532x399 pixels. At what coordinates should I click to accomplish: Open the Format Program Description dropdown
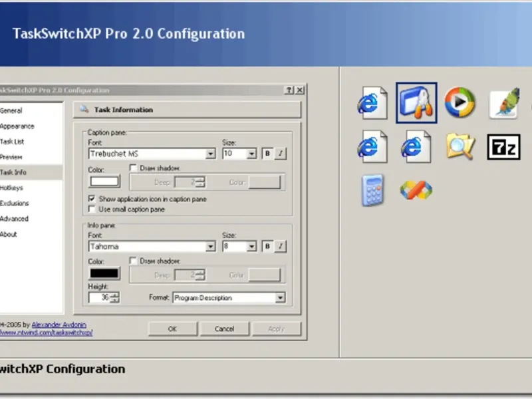click(x=280, y=298)
